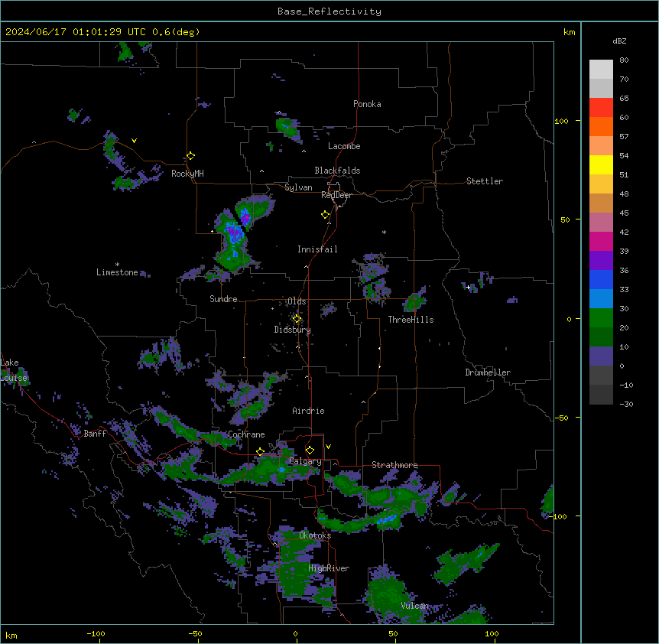Screen dimensions: 659x644
Task: Click the Vulcan label
Action: tap(414, 606)
